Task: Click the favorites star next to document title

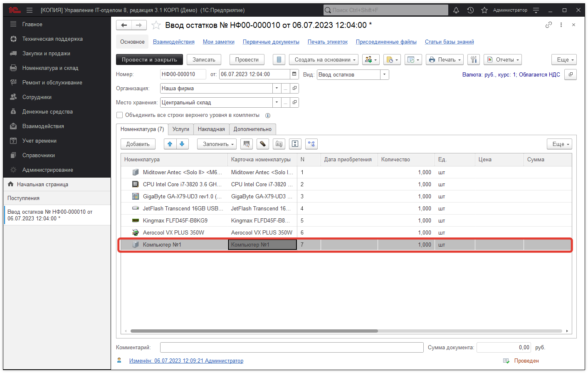Action: point(156,25)
